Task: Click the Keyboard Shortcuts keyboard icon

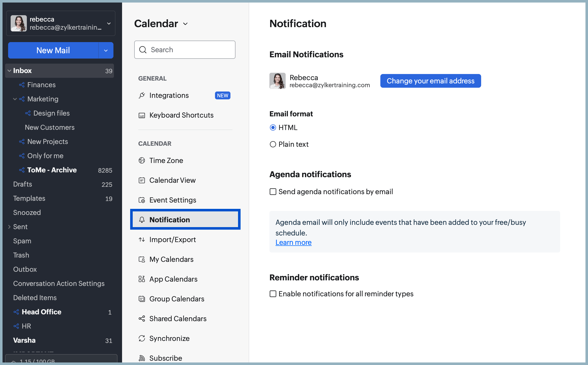Action: pyautogui.click(x=142, y=115)
